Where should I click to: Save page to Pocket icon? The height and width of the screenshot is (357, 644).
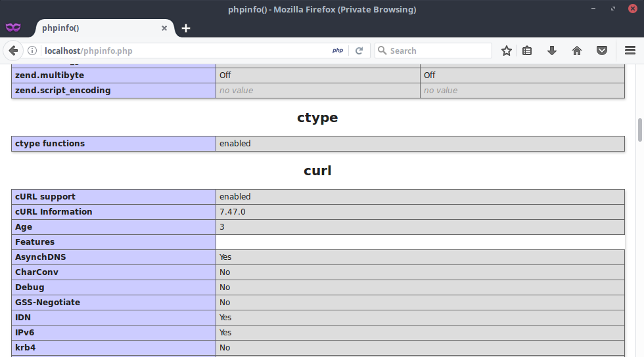point(601,51)
